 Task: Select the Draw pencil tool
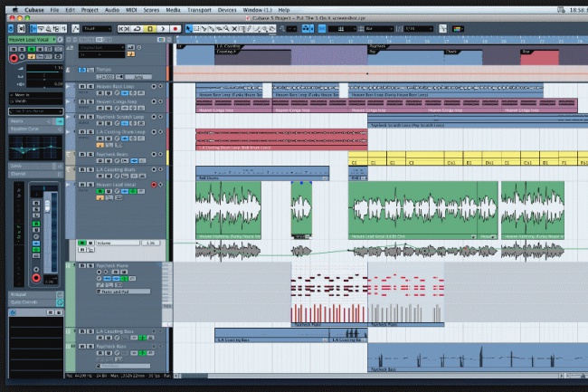[x=250, y=29]
